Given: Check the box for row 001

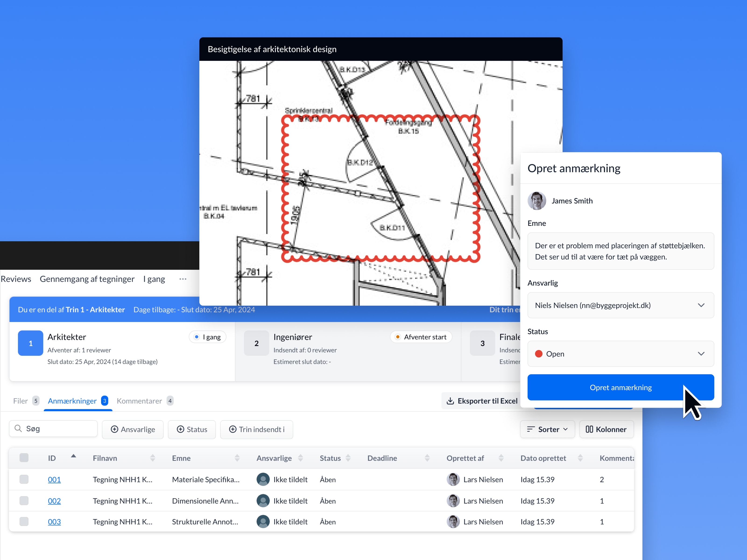Looking at the screenshot, I should (x=24, y=479).
